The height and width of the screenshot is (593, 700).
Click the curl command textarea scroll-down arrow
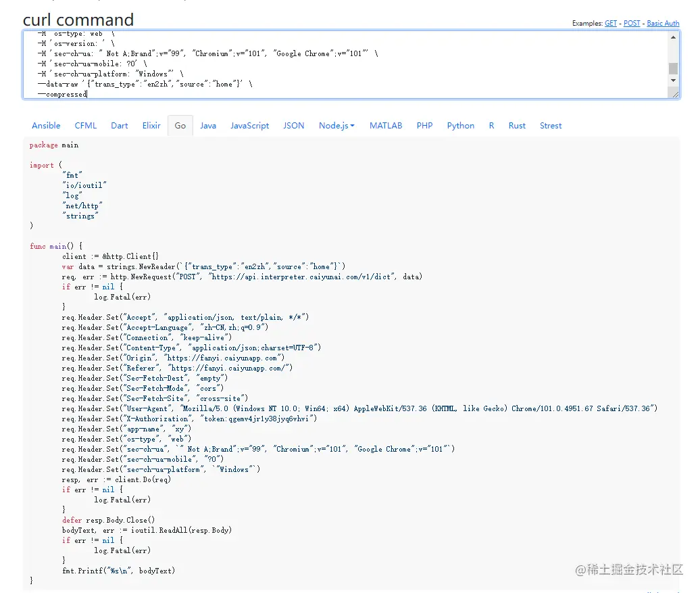673,80
